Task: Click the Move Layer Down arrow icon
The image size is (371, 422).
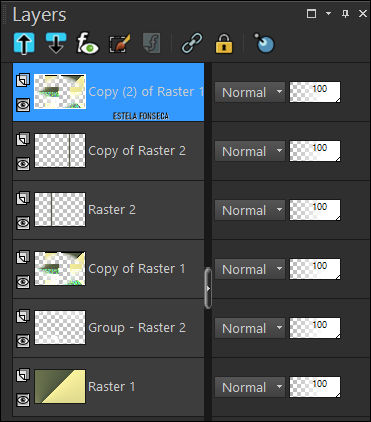Action: click(56, 43)
